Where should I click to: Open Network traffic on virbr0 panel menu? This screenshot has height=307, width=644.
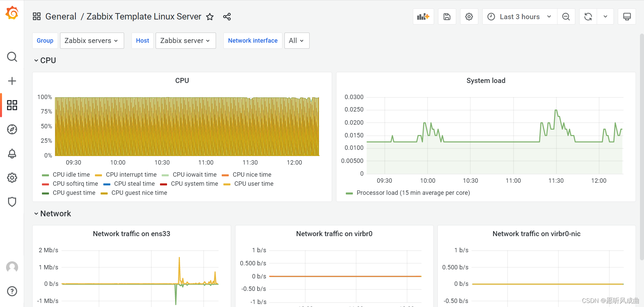(334, 234)
